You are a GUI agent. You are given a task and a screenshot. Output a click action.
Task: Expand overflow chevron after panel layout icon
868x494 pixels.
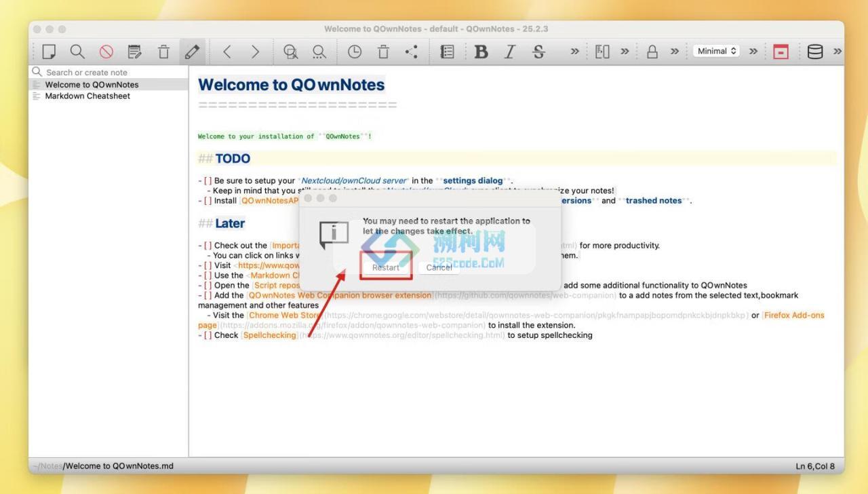(625, 52)
